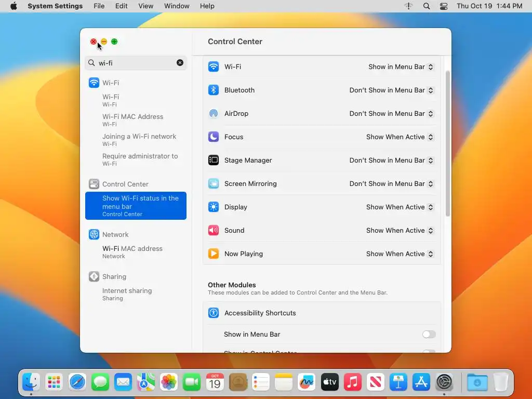Open the File menu
This screenshot has width=532, height=399.
(99, 6)
